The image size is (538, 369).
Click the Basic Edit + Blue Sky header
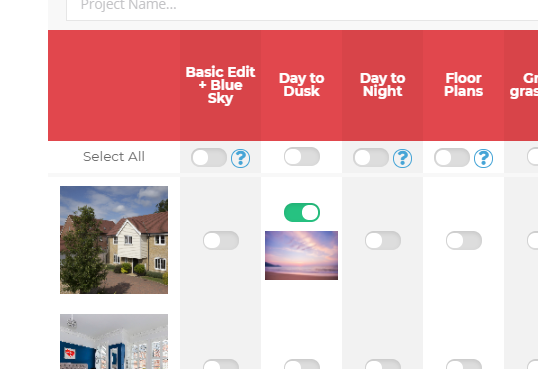(220, 85)
